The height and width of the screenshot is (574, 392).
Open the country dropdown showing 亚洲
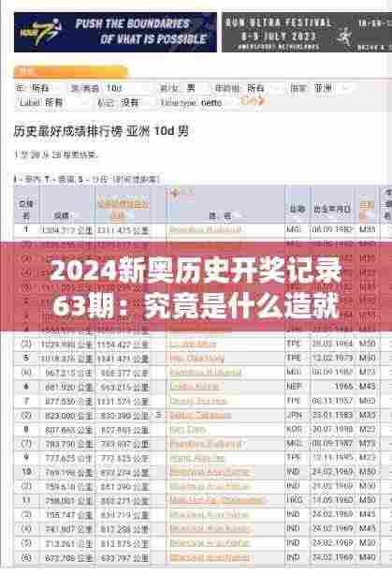tap(333, 88)
